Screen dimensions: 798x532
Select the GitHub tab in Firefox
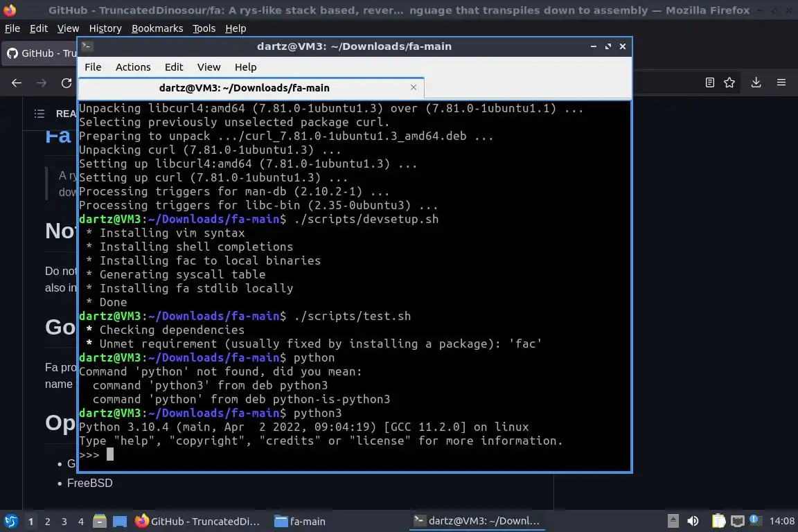(x=40, y=53)
